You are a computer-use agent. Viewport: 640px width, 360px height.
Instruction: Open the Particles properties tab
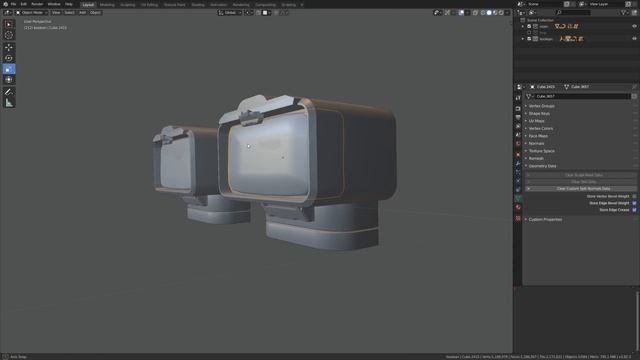(518, 172)
